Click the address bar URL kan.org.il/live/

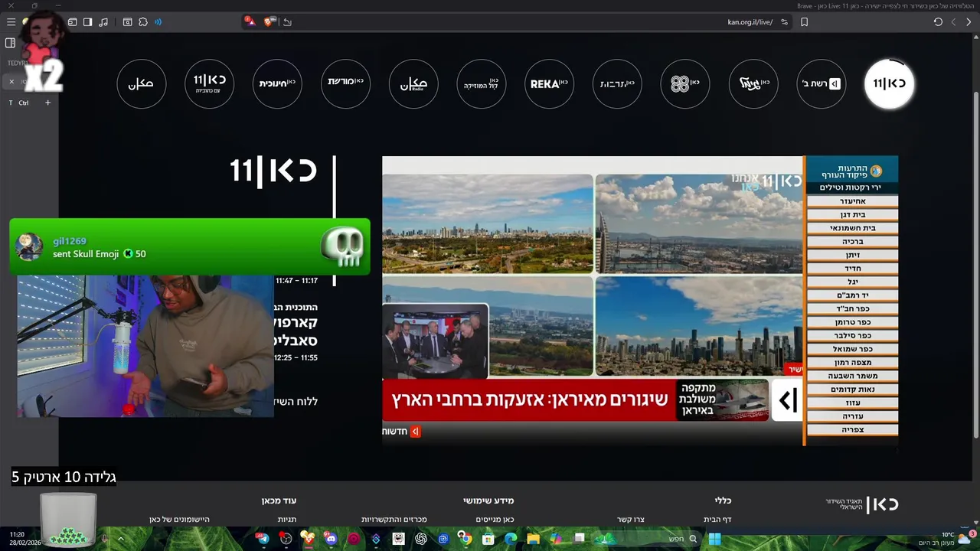coord(750,22)
